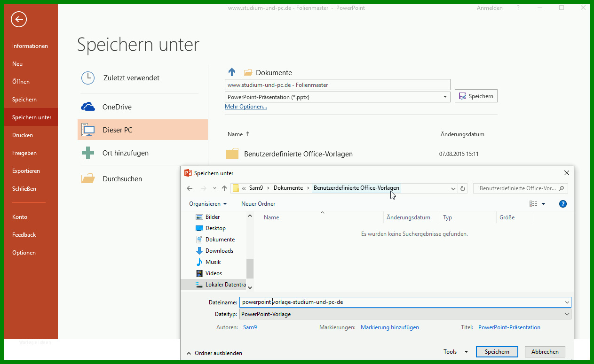Click the Durchsuchen folder icon
This screenshot has width=594, height=364.
pyautogui.click(x=88, y=178)
